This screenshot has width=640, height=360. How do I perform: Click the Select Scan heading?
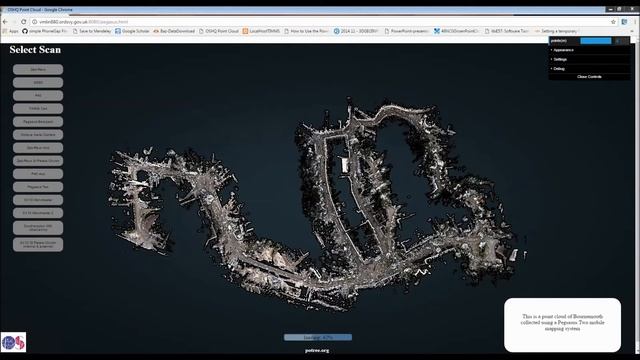click(x=35, y=50)
